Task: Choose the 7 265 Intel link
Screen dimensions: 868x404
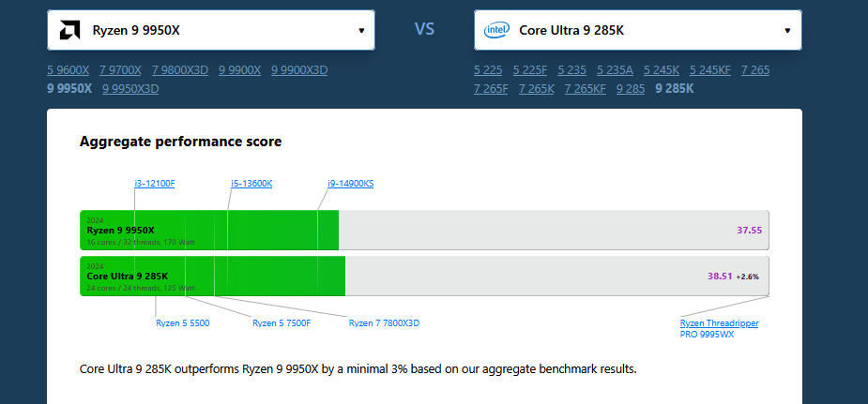Action: [x=755, y=70]
